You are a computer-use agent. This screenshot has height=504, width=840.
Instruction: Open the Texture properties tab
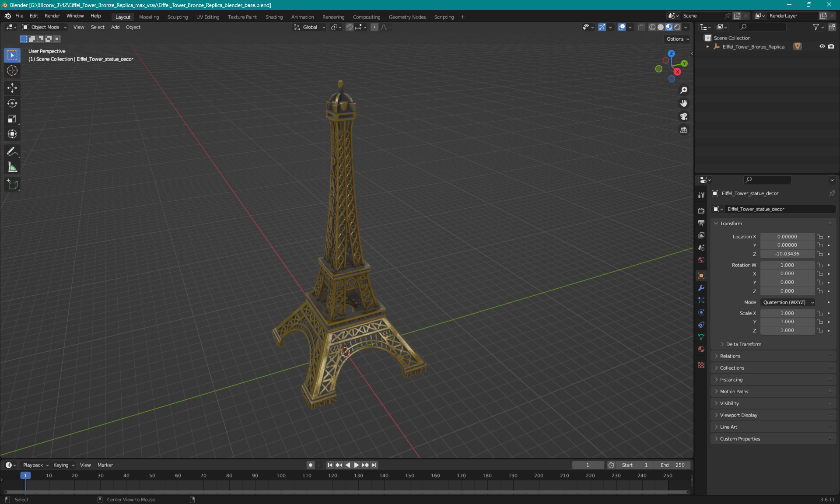click(701, 365)
